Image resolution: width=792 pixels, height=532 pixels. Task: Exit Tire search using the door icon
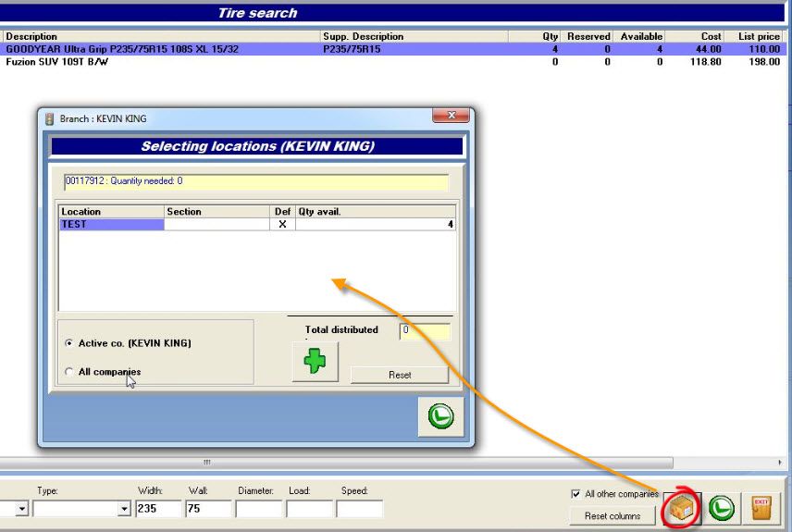click(x=761, y=508)
